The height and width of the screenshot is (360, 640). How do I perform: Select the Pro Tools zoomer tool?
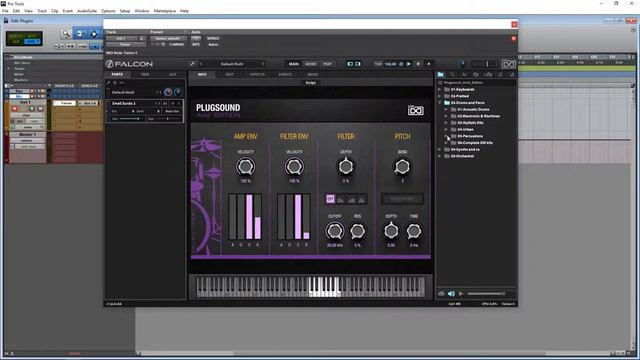click(x=66, y=34)
